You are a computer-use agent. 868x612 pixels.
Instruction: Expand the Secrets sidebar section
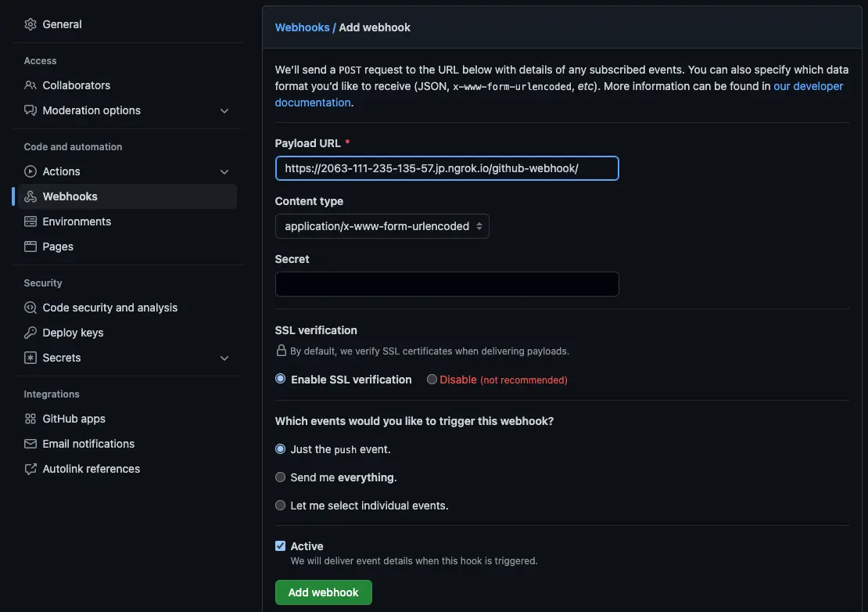point(224,358)
